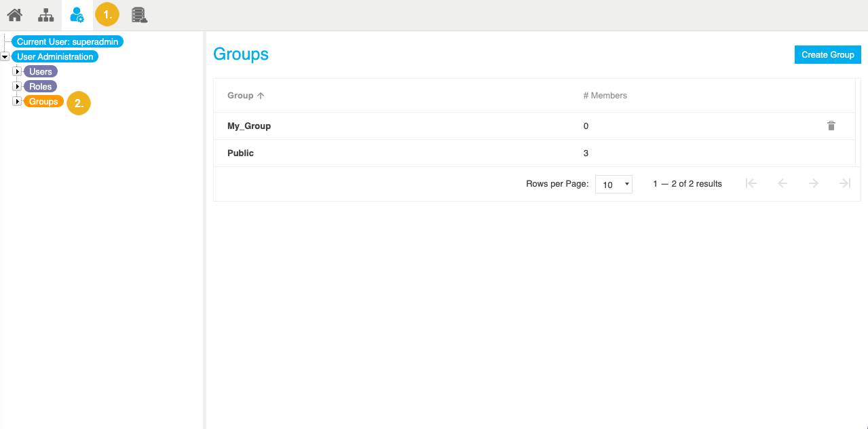Click the home icon in the toolbar
This screenshot has height=429, width=868.
tap(14, 14)
